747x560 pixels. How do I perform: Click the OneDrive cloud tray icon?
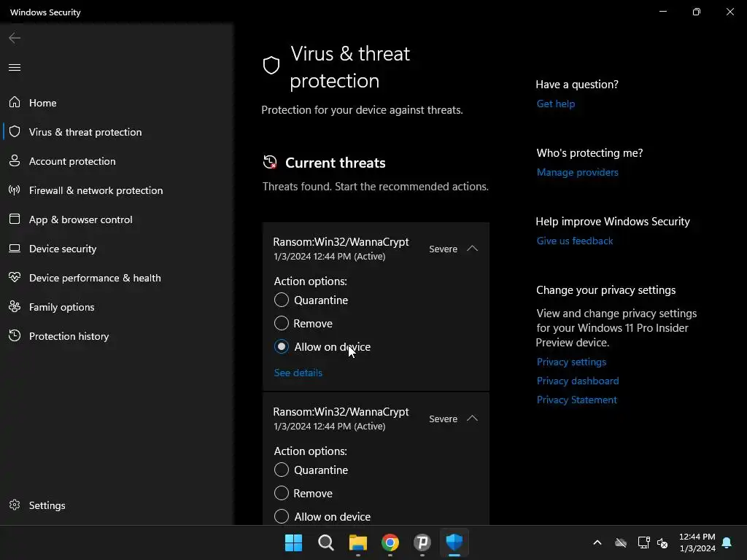[620, 542]
